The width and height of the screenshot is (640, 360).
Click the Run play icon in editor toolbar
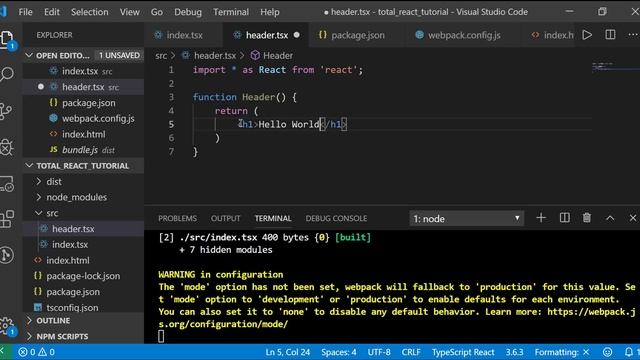[x=587, y=35]
